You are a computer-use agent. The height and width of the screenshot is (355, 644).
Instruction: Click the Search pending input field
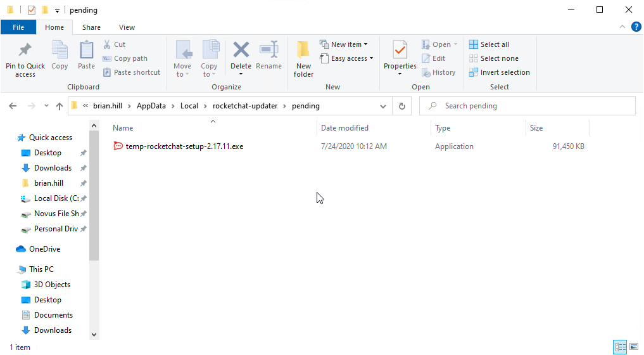point(532,106)
